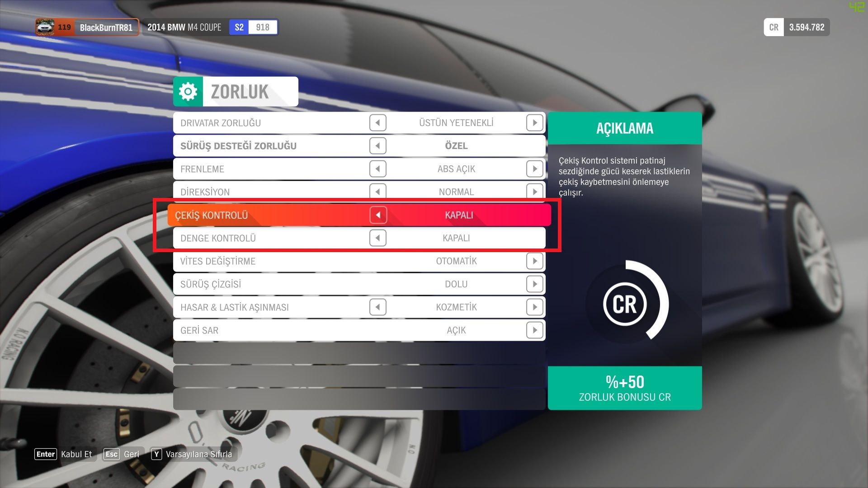
Task: Click left arrow on Hasar & Lastik Aşınması
Action: coord(377,307)
